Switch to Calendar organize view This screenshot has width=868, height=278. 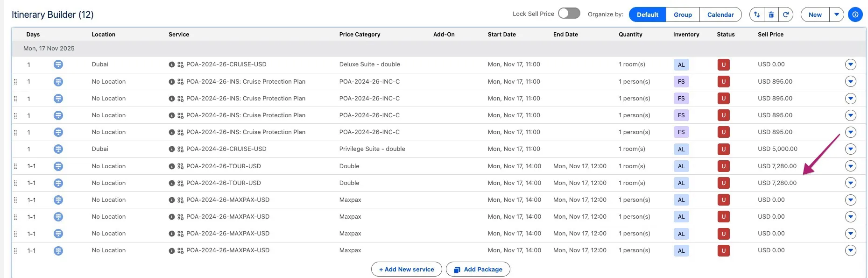tap(720, 14)
